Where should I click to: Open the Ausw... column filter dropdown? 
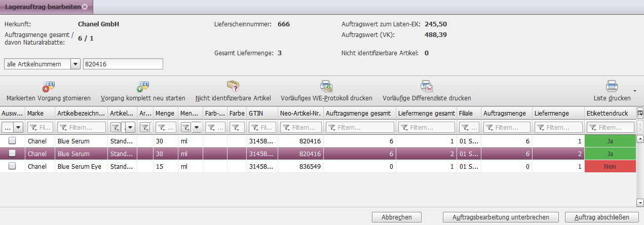coord(19,127)
